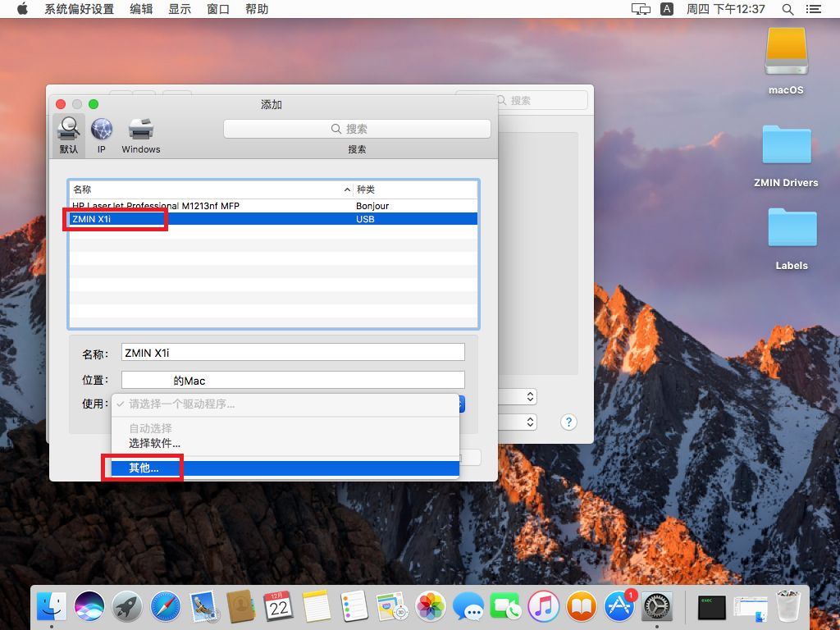Image resolution: width=840 pixels, height=630 pixels.
Task: Click the green zoom button of the 添加 dialog
Action: [94, 104]
